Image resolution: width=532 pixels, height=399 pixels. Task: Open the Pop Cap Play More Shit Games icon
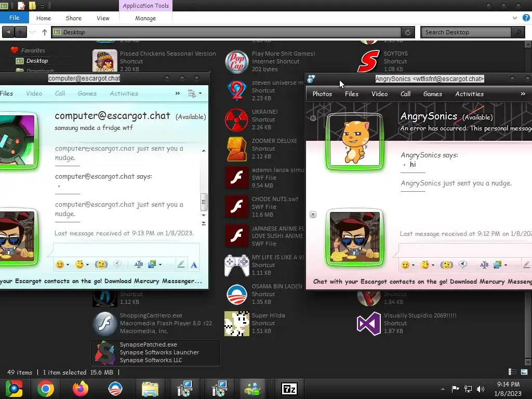click(236, 61)
